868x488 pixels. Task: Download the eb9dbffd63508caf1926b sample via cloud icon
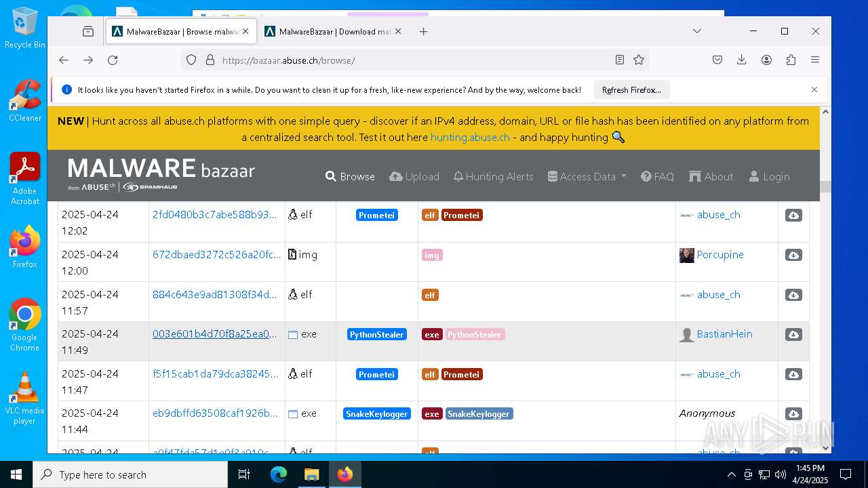click(793, 413)
